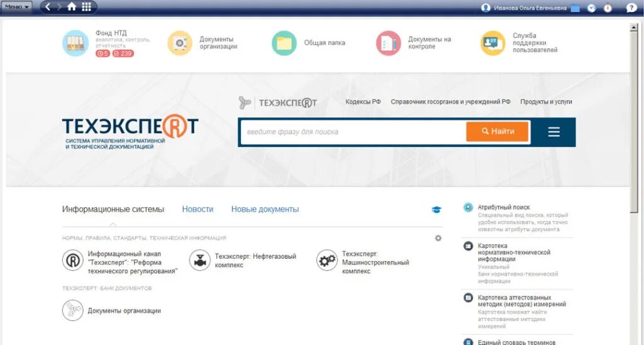This screenshot has height=345, width=644.
Task: Open Техэксперт: Нефтегазовый комплекс link
Action: click(x=255, y=261)
